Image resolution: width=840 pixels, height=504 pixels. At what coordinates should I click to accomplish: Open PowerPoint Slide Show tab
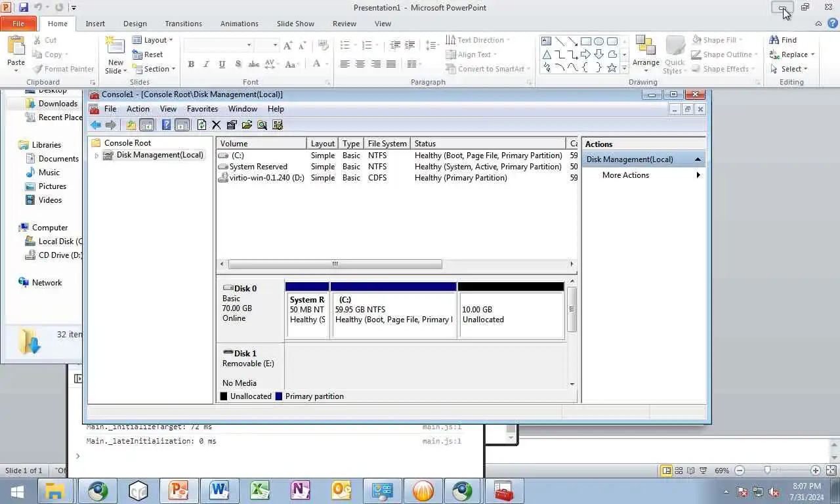tap(295, 24)
